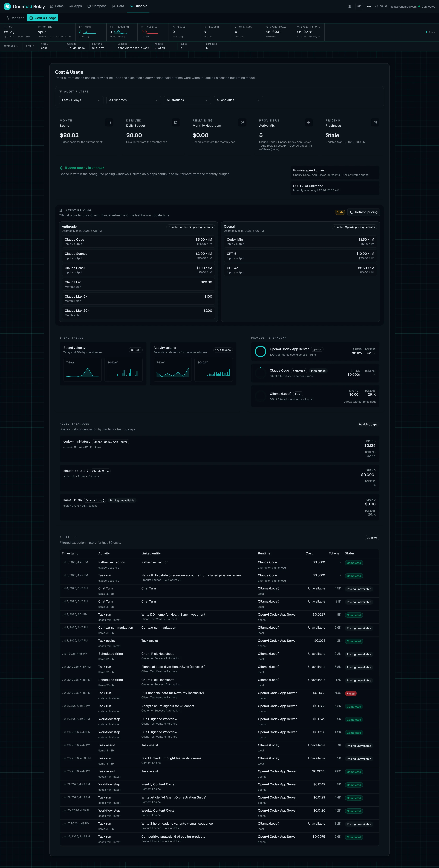Viewport: 439px width, 868px height.
Task: Click the 22 rows badge in Audit Log
Action: coord(372,538)
